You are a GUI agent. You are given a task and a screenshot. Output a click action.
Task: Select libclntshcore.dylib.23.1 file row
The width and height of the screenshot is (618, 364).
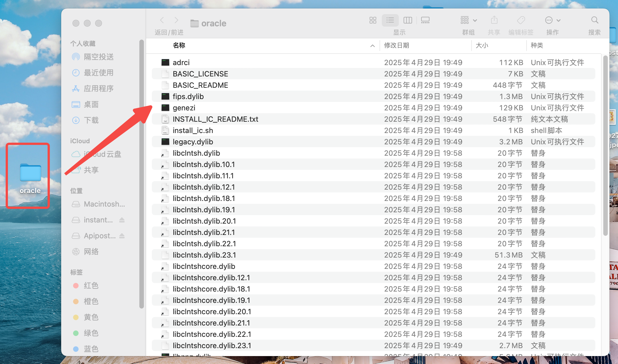(373, 346)
